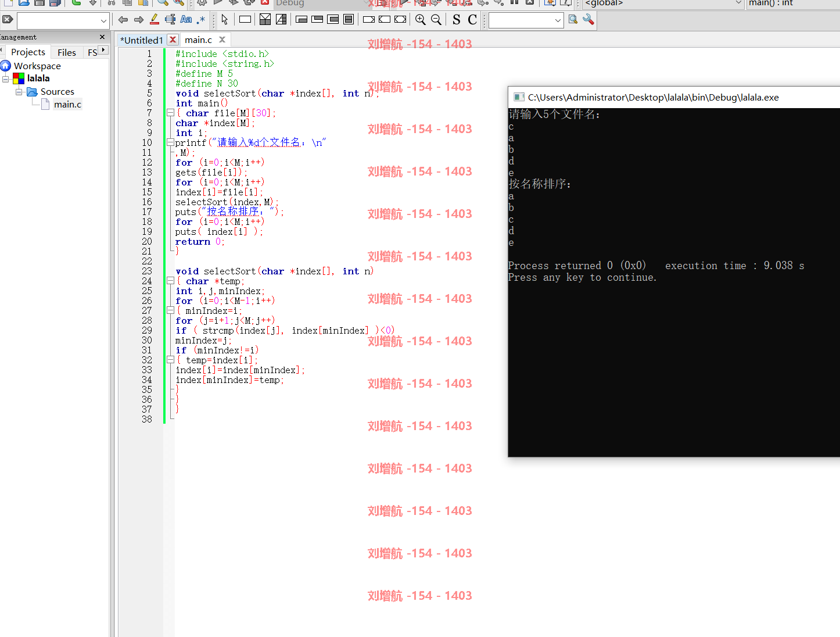Select the plain rectangle instruction tool
840x637 pixels.
tap(245, 20)
